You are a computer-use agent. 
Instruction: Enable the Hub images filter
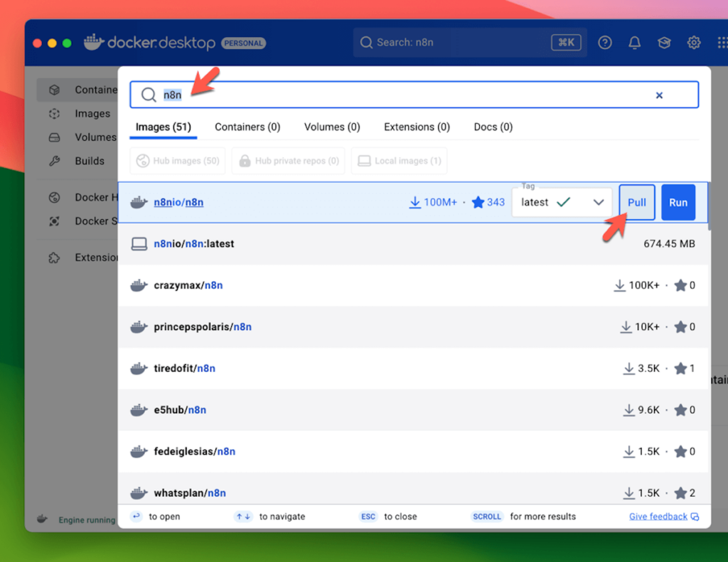(177, 160)
